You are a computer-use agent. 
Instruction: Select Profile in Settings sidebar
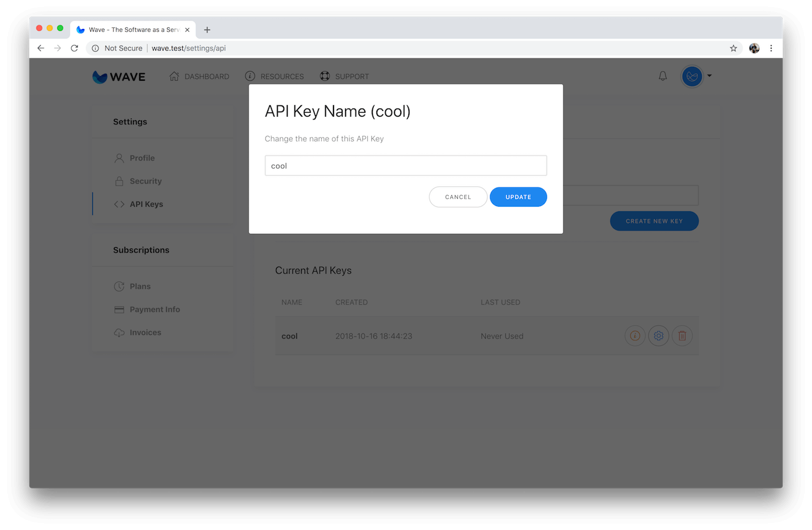click(142, 158)
